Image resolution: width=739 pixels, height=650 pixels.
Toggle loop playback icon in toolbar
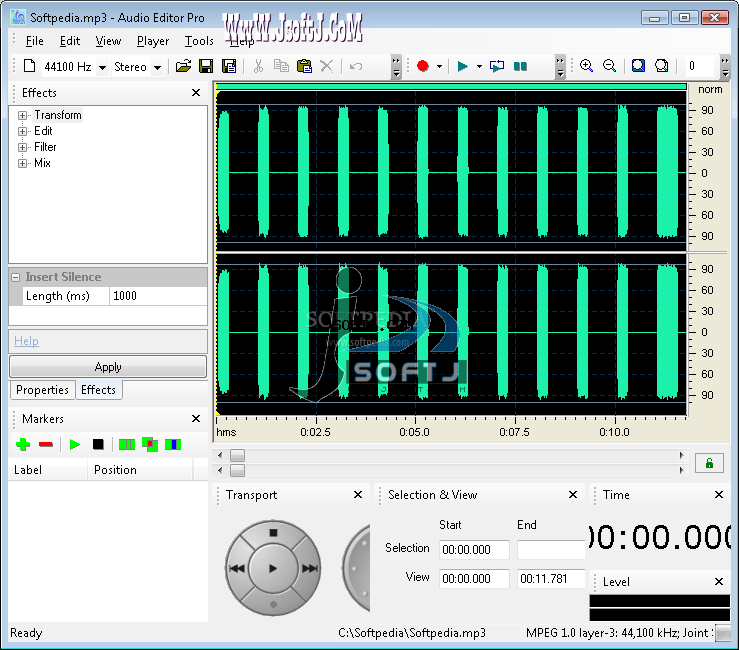point(497,66)
